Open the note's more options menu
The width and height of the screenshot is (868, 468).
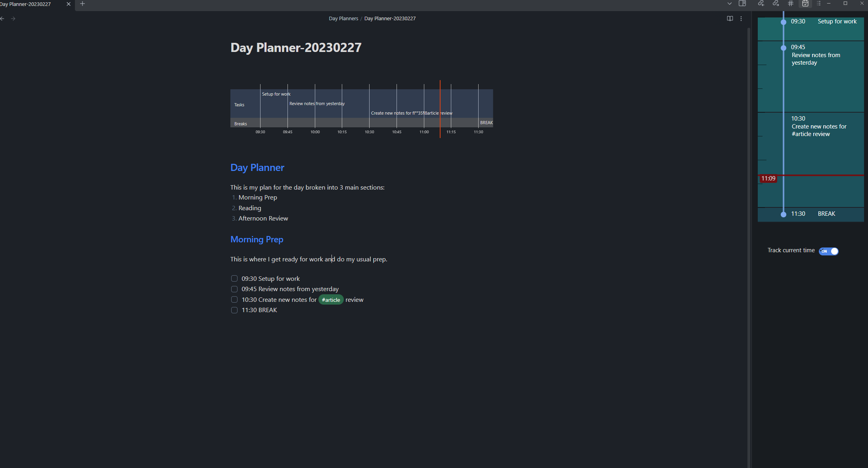tap(741, 18)
